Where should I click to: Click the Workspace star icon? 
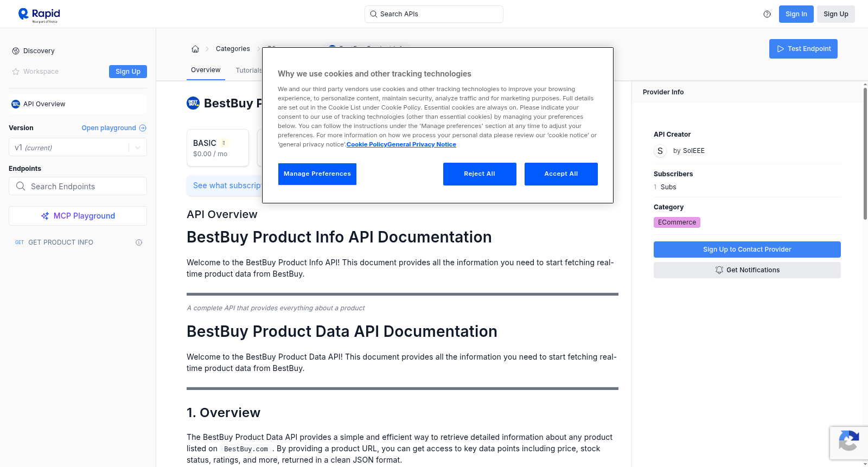click(16, 72)
